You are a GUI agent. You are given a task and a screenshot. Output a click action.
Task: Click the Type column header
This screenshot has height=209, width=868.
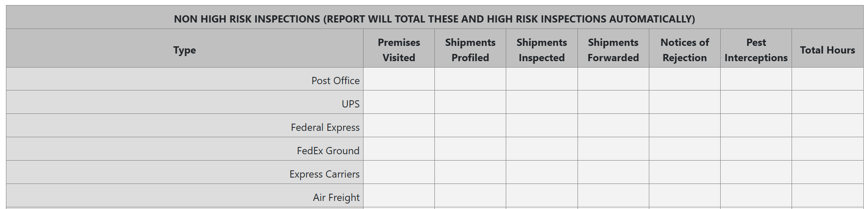(x=185, y=50)
